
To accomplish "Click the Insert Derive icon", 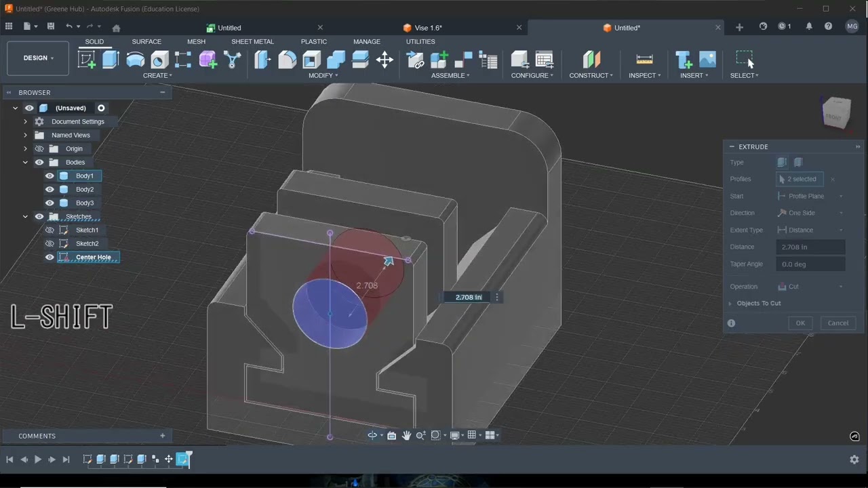I will 684,60.
